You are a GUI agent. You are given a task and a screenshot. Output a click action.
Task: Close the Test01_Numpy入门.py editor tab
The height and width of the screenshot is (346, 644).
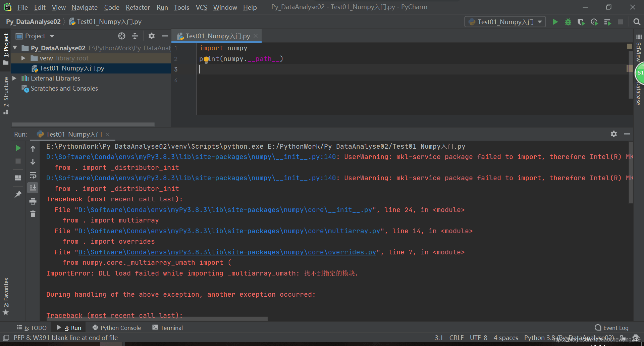256,36
